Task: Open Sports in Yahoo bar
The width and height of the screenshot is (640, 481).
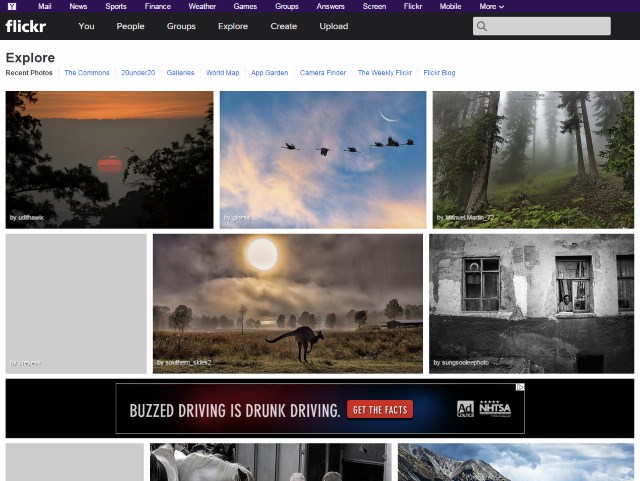Action: [116, 7]
